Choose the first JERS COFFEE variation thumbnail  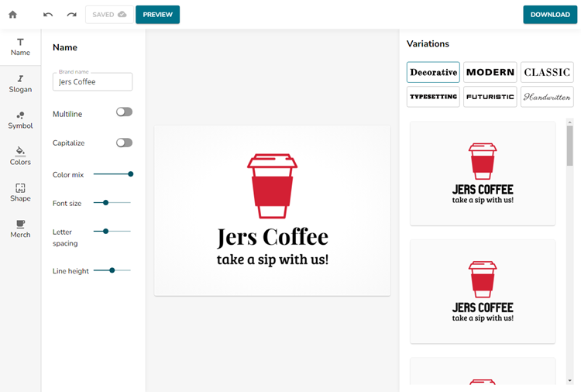(x=483, y=174)
